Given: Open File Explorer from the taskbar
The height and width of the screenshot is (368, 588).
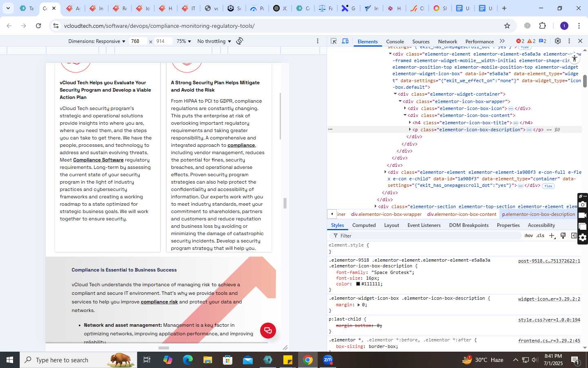Looking at the screenshot, I should click(x=208, y=360).
